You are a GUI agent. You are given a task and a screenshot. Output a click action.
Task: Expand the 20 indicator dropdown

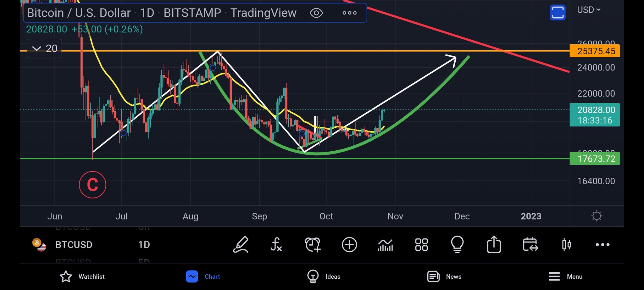[44, 48]
